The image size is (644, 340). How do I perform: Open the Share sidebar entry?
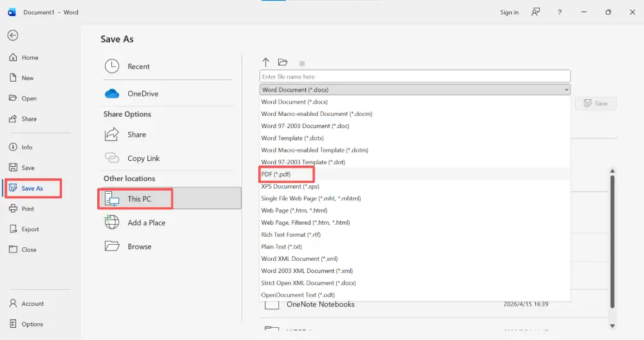23,118
